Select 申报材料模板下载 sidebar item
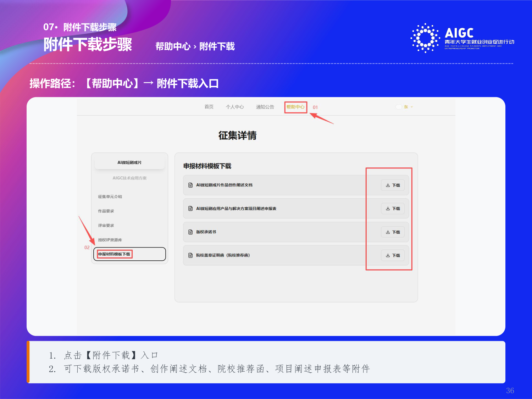 click(x=129, y=254)
